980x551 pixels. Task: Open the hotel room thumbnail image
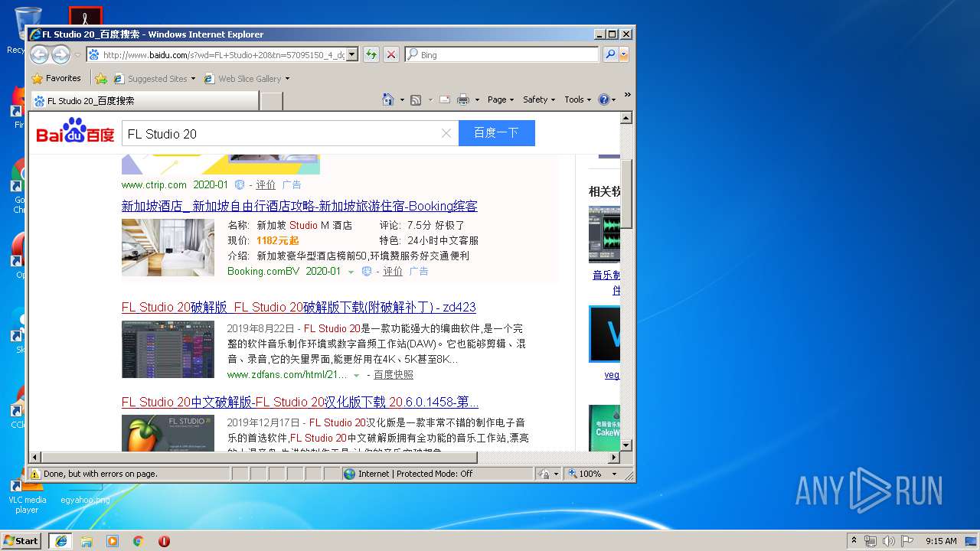(x=168, y=247)
